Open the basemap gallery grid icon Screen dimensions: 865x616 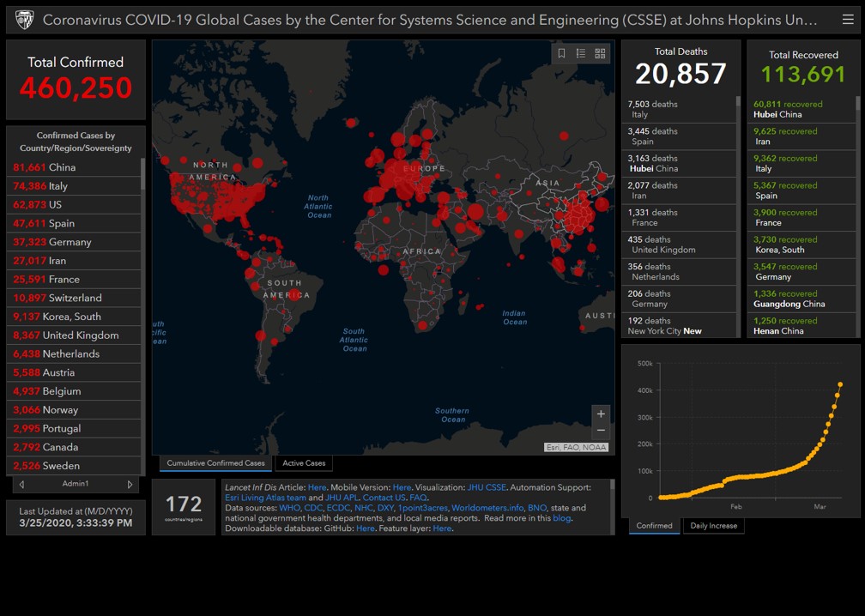pos(600,53)
